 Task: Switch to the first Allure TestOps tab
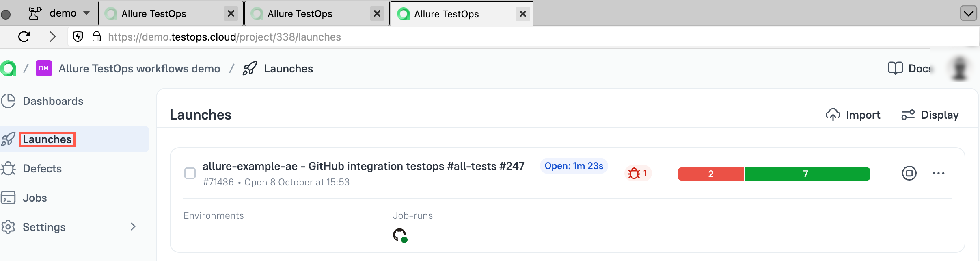point(162,14)
